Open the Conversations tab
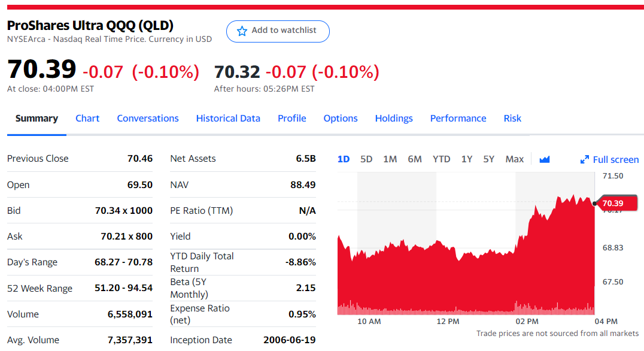This screenshot has width=644, height=351. (148, 119)
